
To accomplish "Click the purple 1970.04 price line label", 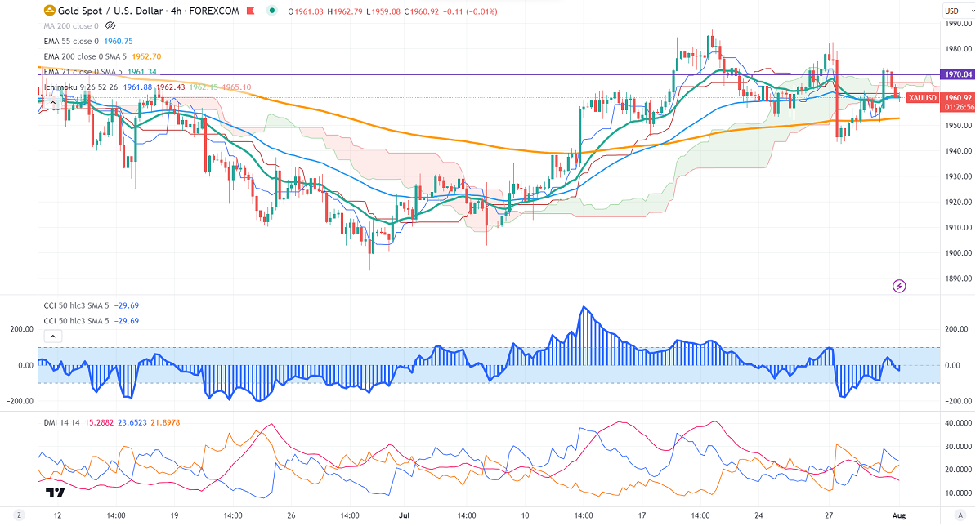I will pos(957,74).
